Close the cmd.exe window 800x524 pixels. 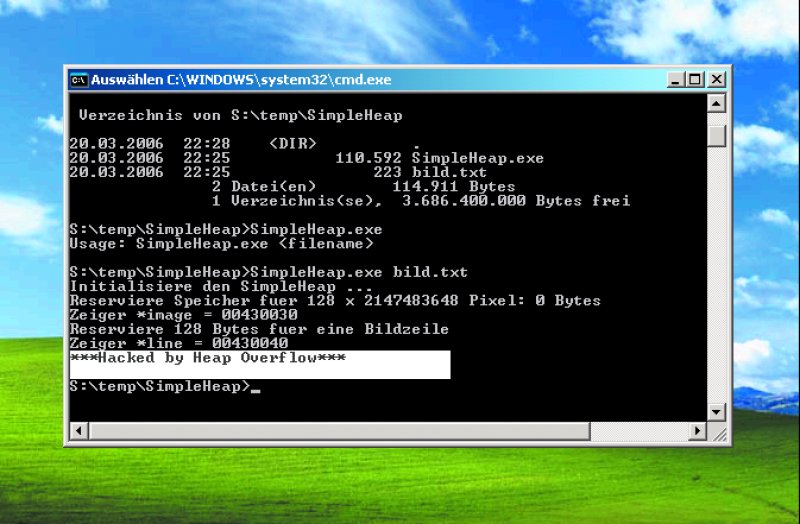(717, 80)
